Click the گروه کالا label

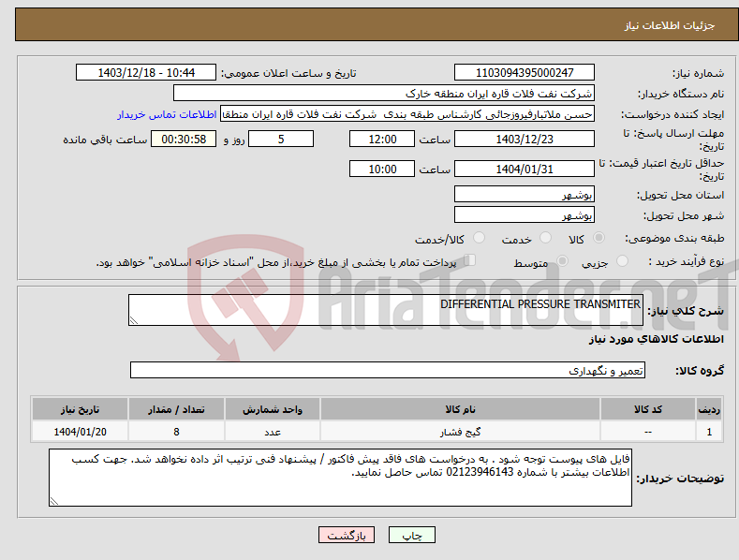pyautogui.click(x=700, y=371)
